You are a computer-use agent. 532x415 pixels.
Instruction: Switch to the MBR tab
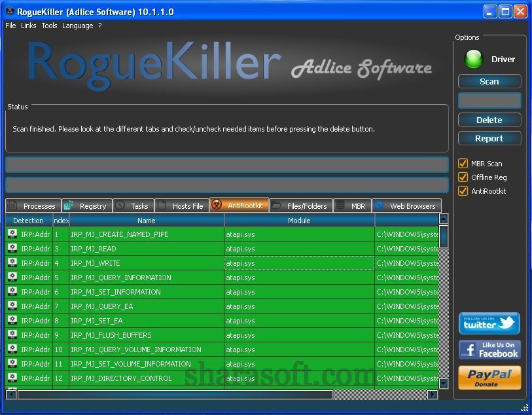pos(353,206)
